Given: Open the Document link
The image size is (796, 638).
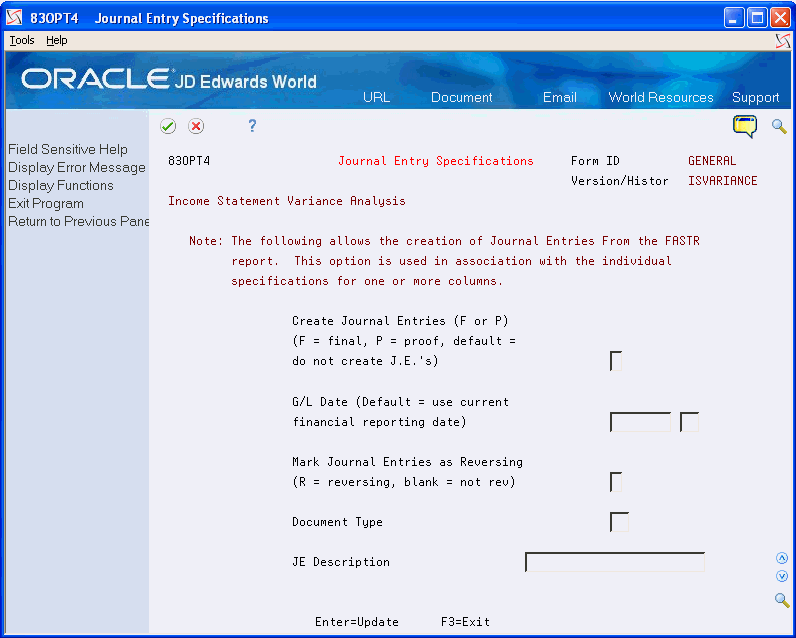Looking at the screenshot, I should (461, 97).
